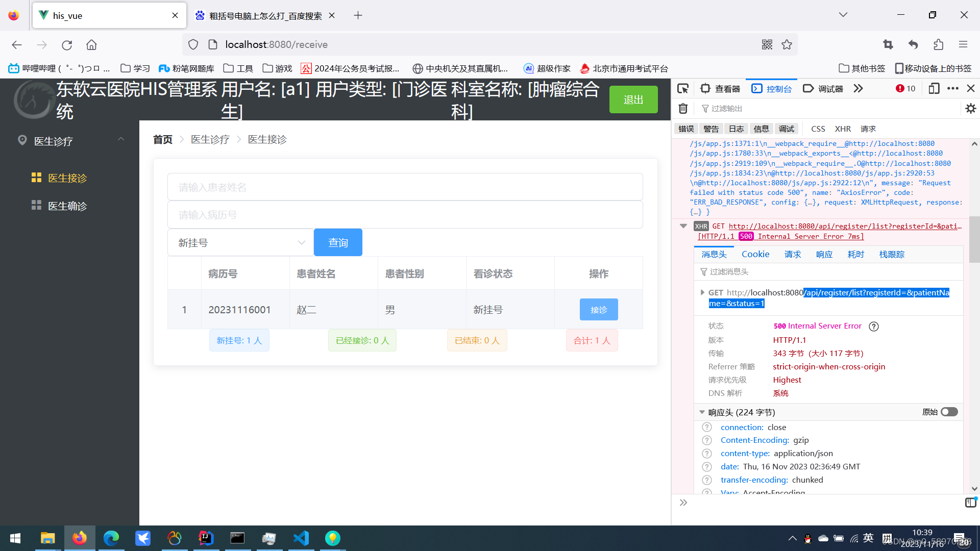The image size is (980, 551).
Task: Open help for 500 Internal Server Error
Action: click(874, 326)
